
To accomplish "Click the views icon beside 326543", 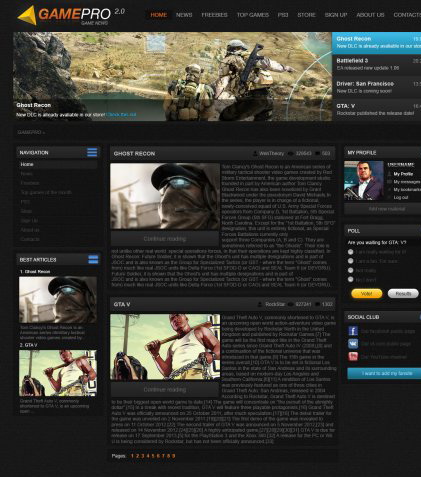I will point(291,153).
